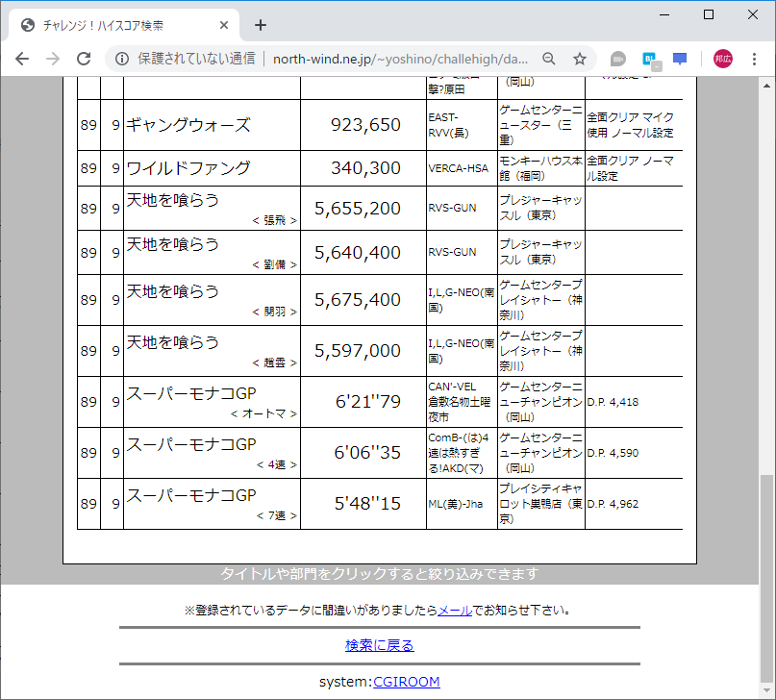Click the プレイシティキャロット巣鴨店 cell
This screenshot has width=776, height=700.
pyautogui.click(x=541, y=504)
